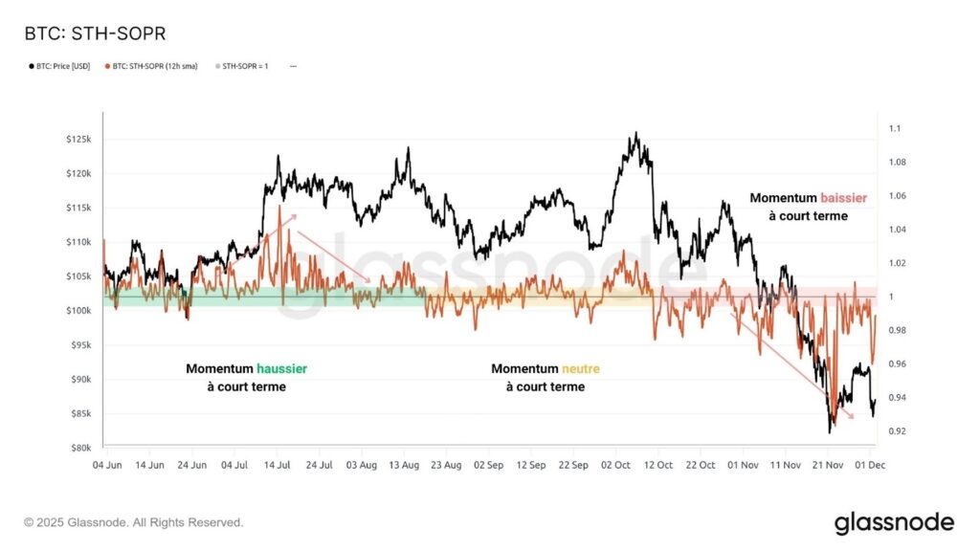Toggle the BTC: STH-SOPR (12h sma) legend entry
980x551 pixels.
coord(154,66)
